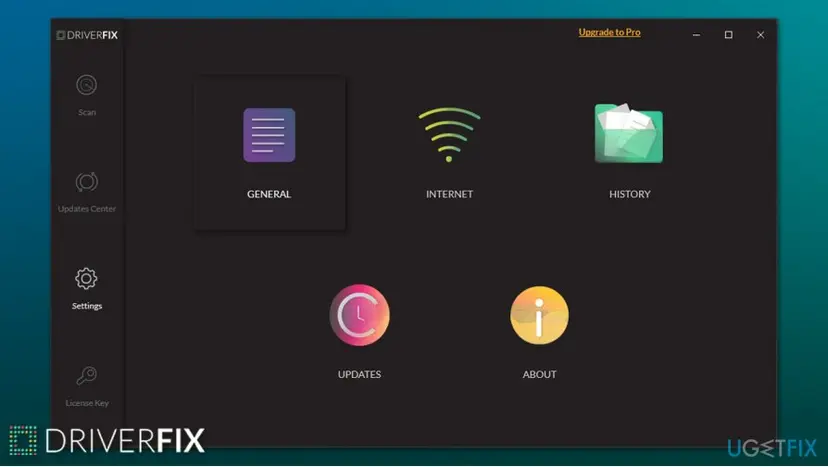The height and width of the screenshot is (467, 828).
Task: Go to Scan label in sidebar
Action: [87, 112]
